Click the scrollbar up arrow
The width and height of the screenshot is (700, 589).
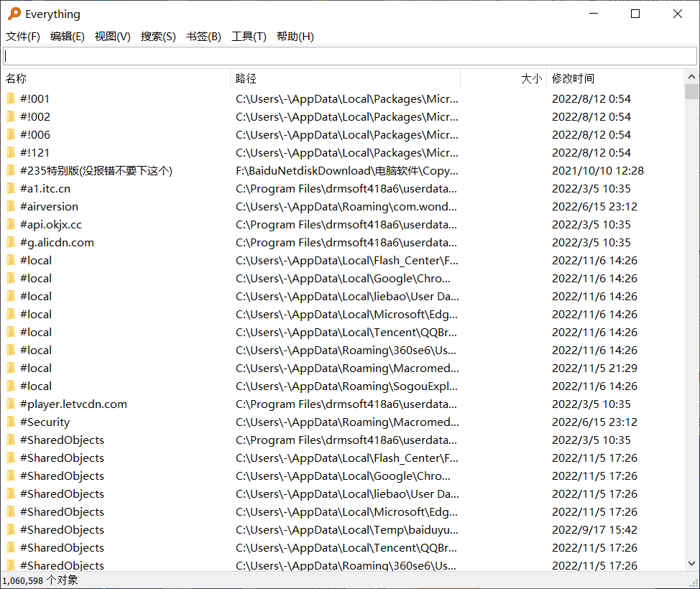(691, 77)
